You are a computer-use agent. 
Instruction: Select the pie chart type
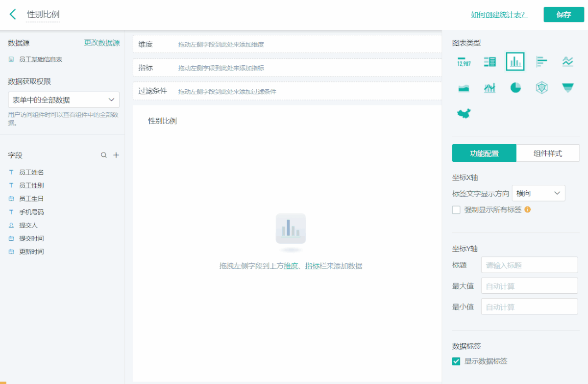pos(515,88)
